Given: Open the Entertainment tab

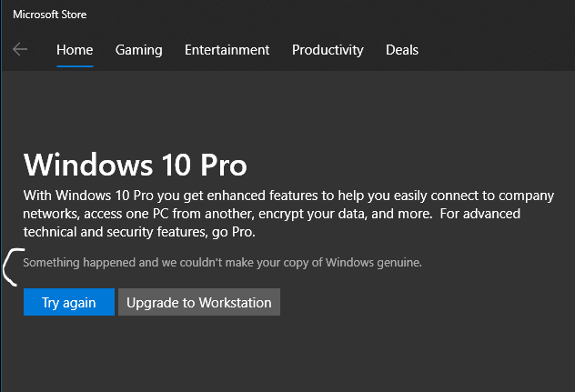Looking at the screenshot, I should [x=227, y=50].
